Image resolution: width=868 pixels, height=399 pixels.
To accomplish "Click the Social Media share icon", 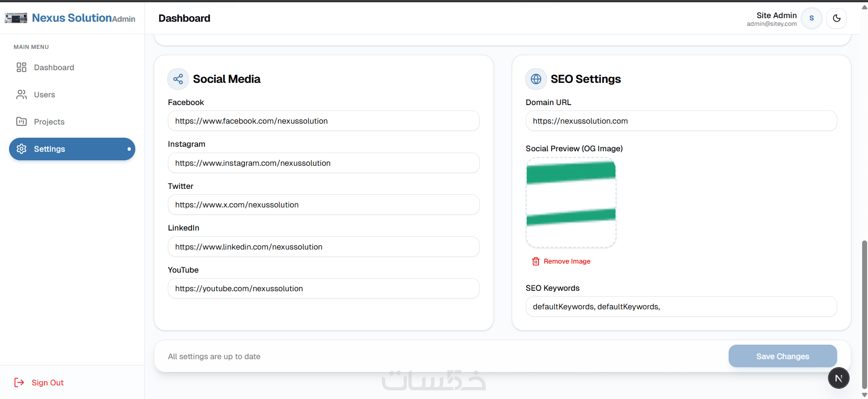I will point(178,79).
